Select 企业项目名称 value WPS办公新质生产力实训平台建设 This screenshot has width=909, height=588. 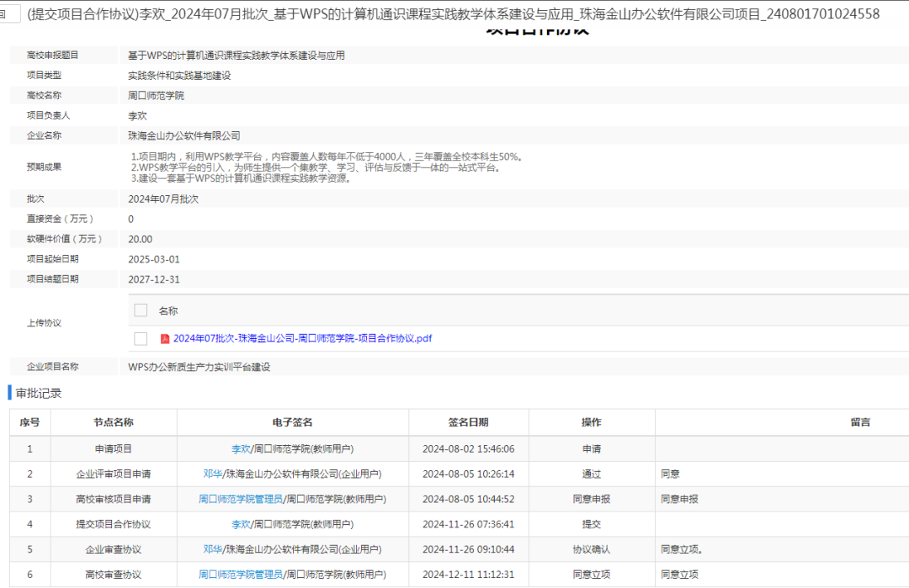coord(199,368)
